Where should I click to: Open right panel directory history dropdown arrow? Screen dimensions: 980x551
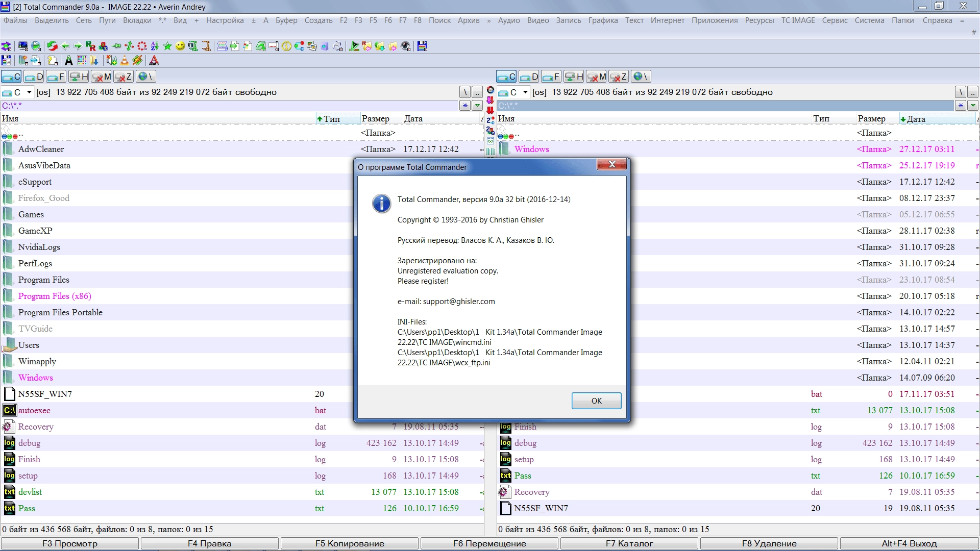pyautogui.click(x=973, y=106)
